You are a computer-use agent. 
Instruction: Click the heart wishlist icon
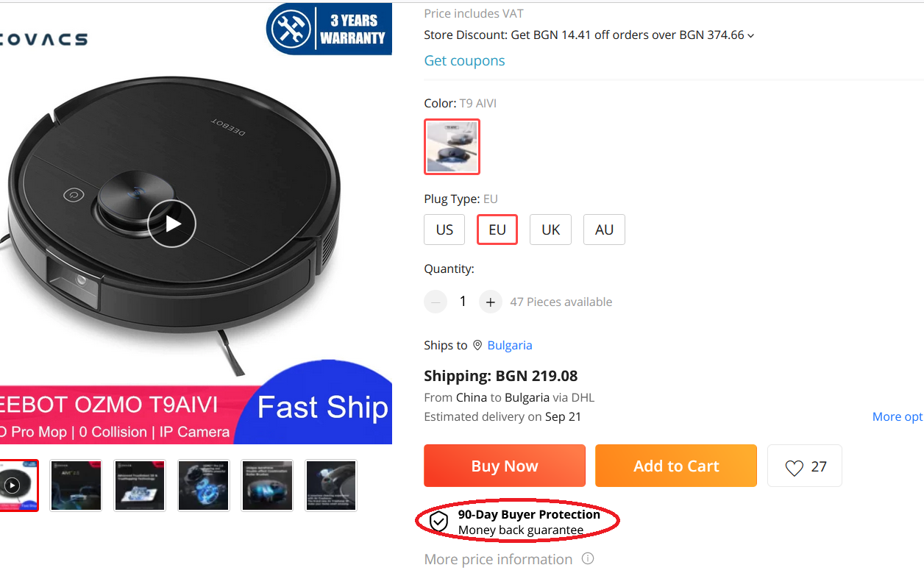[x=794, y=467]
